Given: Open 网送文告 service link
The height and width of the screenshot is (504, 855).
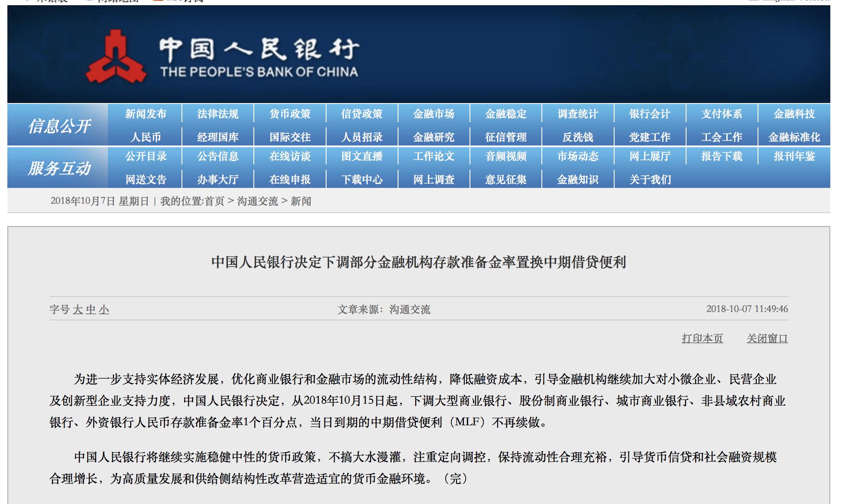Looking at the screenshot, I should coord(146,179).
